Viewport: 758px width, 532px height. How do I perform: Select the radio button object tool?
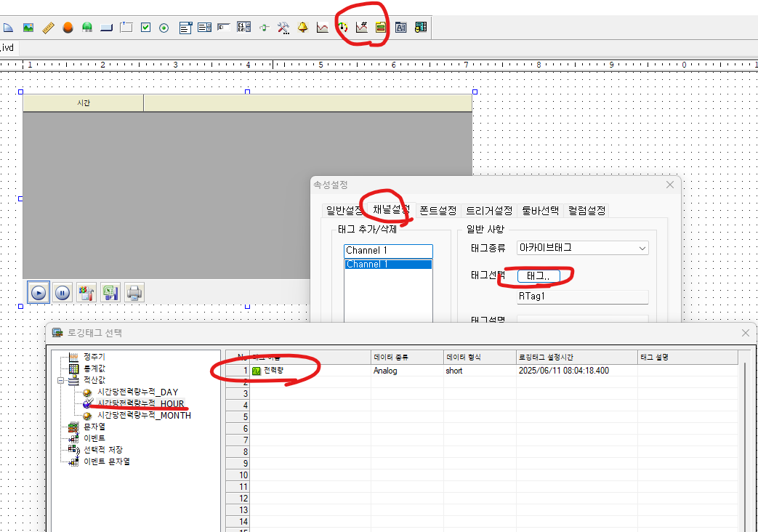(x=163, y=27)
